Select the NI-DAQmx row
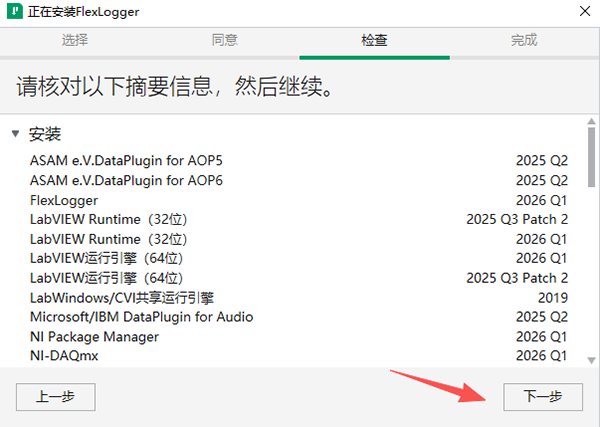Screen dimensions: 600x427 pyautogui.click(x=298, y=356)
